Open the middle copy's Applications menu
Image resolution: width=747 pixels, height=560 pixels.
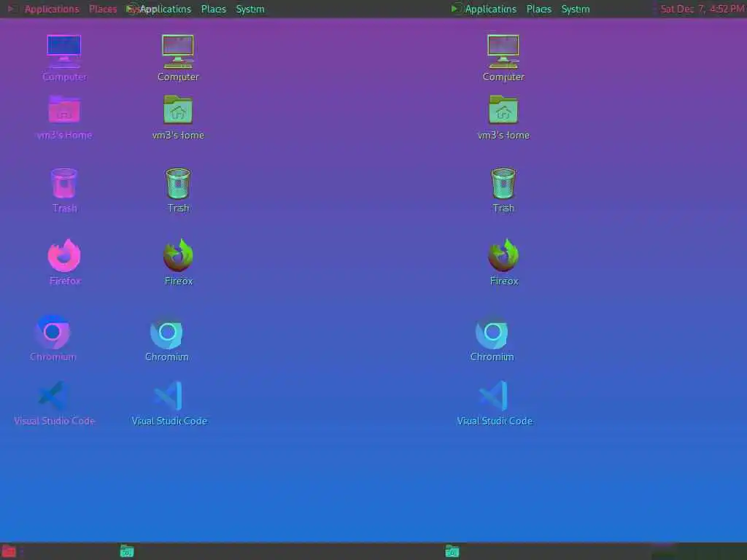166,9
